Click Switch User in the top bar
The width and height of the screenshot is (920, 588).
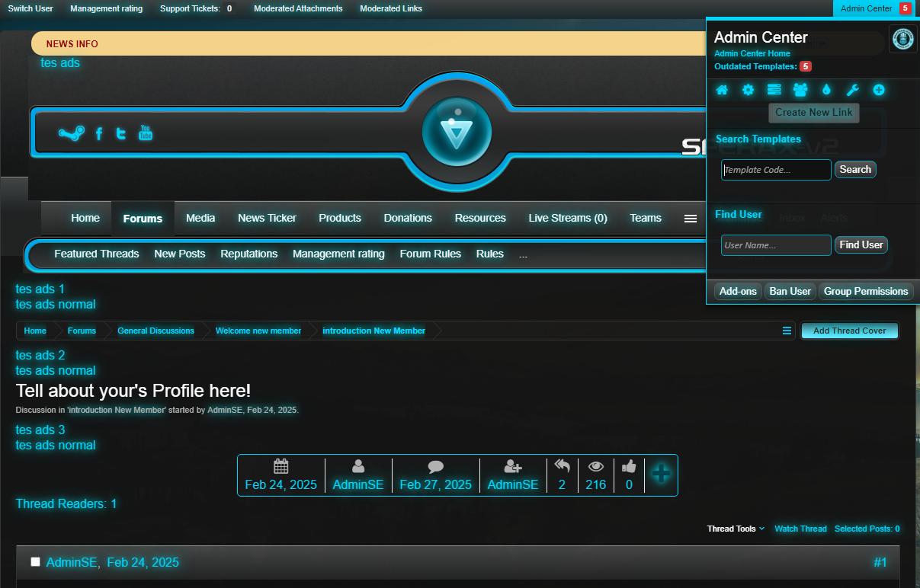coord(30,8)
